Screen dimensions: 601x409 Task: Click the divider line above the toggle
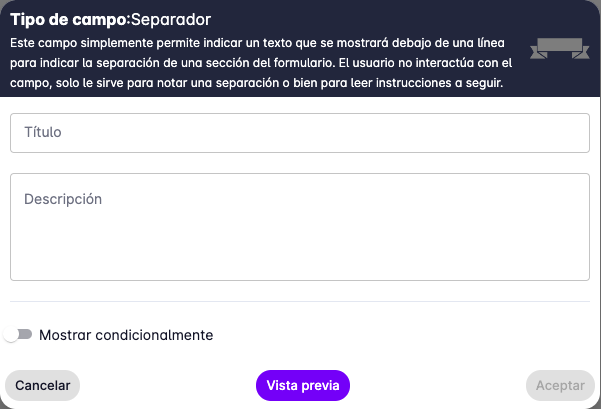(300, 301)
